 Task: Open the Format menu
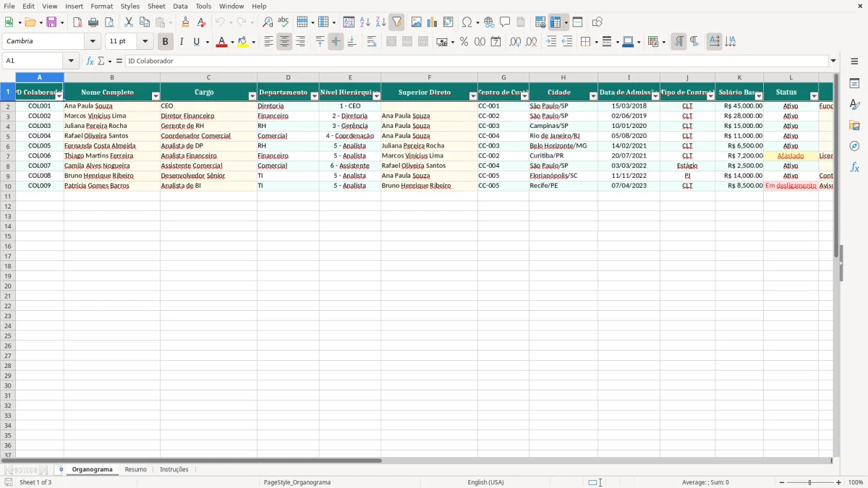click(x=102, y=6)
